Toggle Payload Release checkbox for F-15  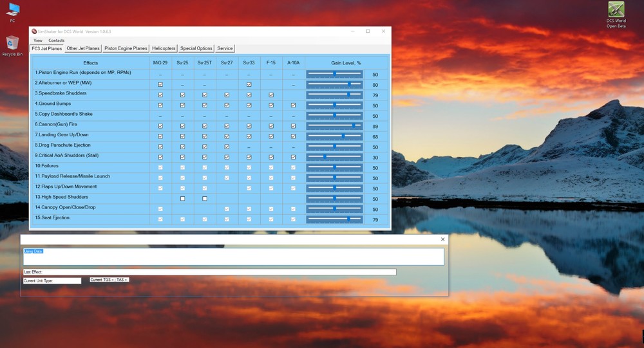[271, 178]
